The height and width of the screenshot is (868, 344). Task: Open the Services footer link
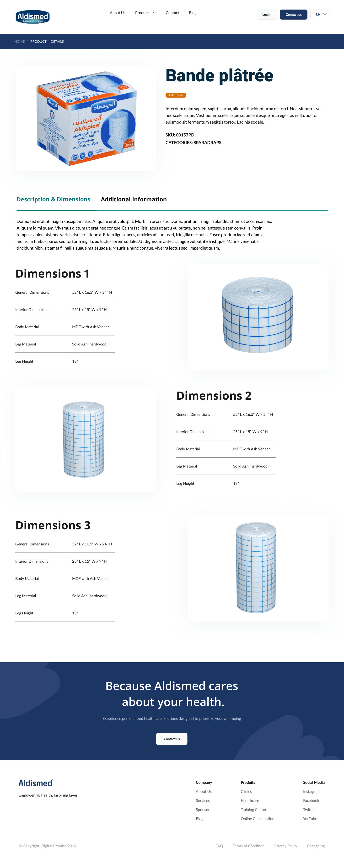(203, 801)
